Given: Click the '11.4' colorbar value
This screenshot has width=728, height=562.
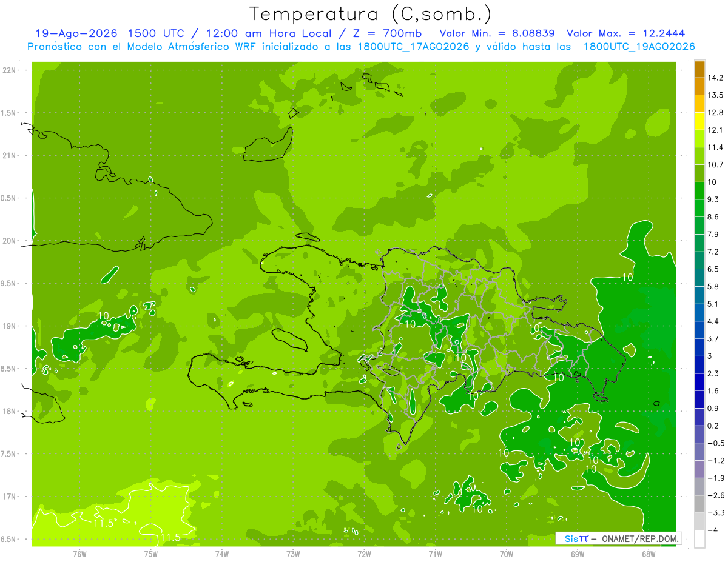Looking at the screenshot, I should (x=716, y=147).
